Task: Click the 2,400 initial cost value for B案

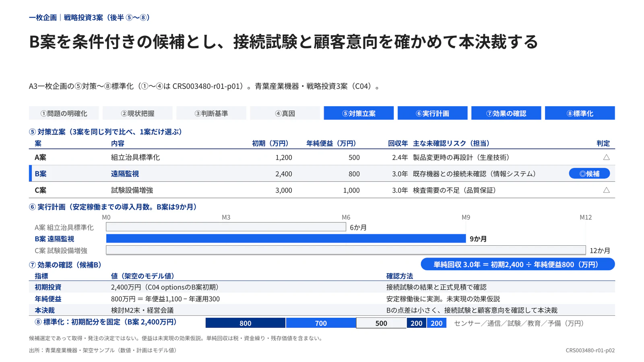Action: pos(284,174)
